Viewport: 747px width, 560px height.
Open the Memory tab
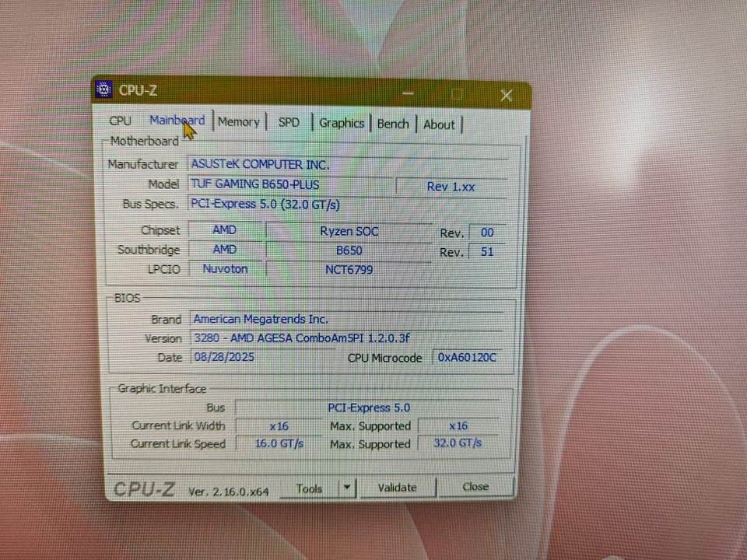click(239, 122)
